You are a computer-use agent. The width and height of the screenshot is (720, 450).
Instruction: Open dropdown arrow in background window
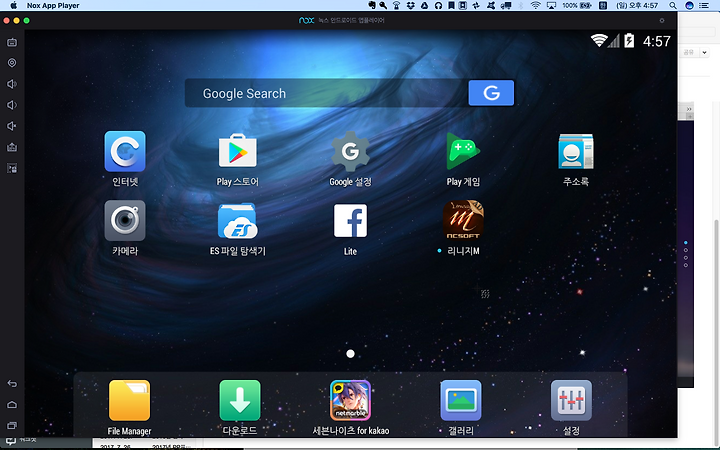click(704, 52)
